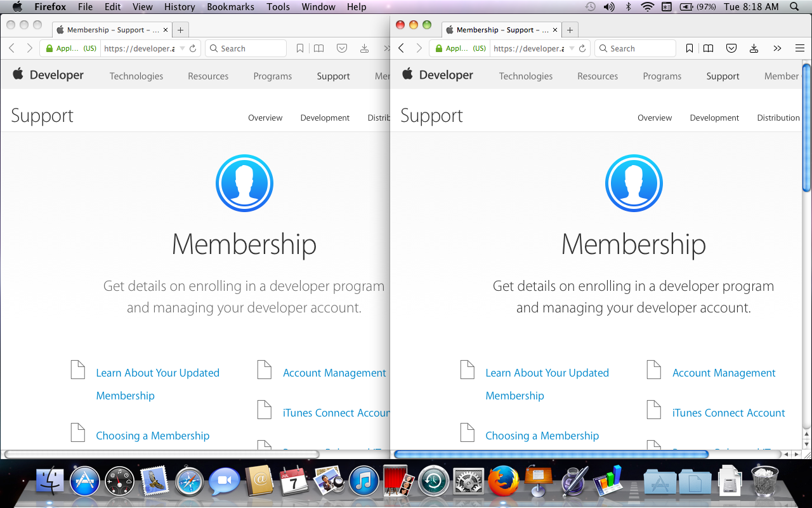Screen dimensions: 812x508
Task: Open Time Machine from the Dock
Action: point(434,481)
